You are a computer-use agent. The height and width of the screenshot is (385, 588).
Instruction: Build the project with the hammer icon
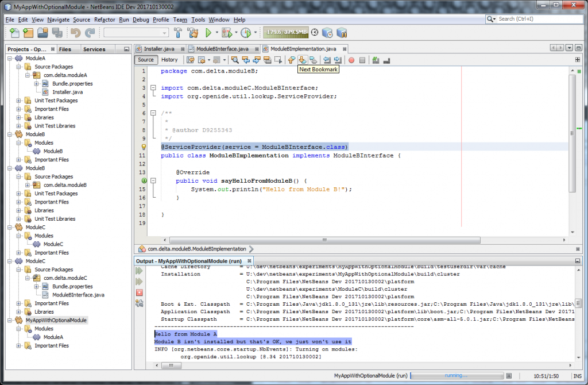[x=178, y=33]
